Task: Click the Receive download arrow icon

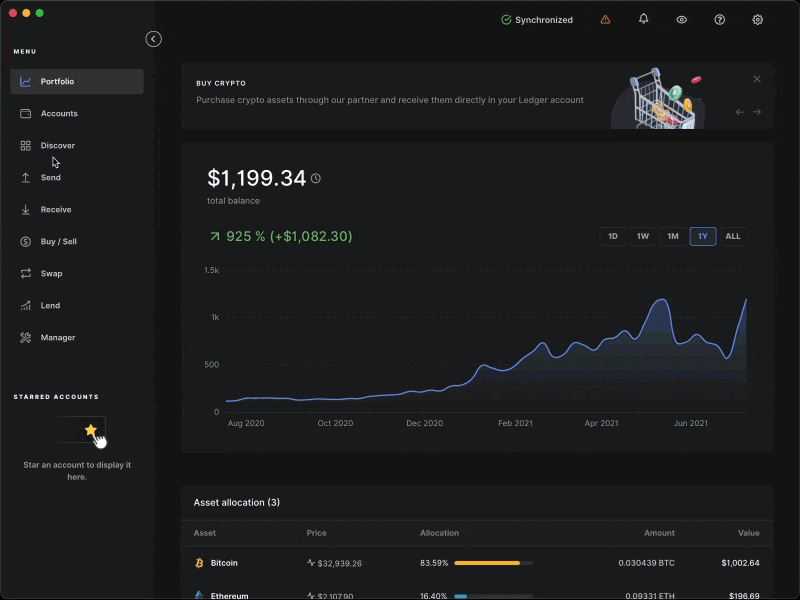Action: click(26, 210)
